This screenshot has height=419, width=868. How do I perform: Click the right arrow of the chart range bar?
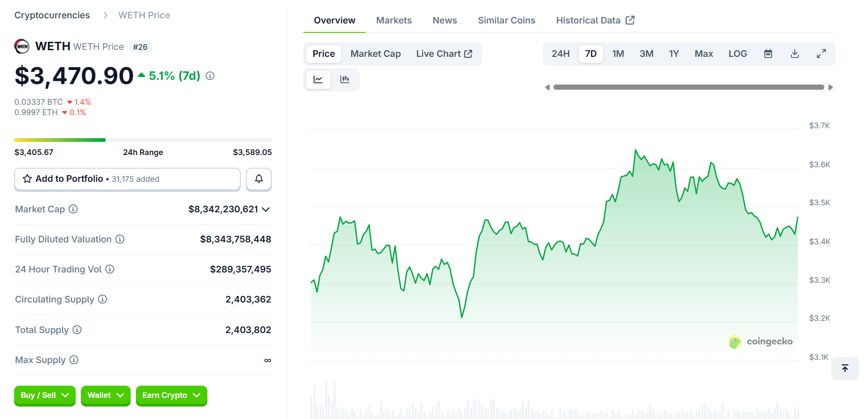[x=831, y=87]
